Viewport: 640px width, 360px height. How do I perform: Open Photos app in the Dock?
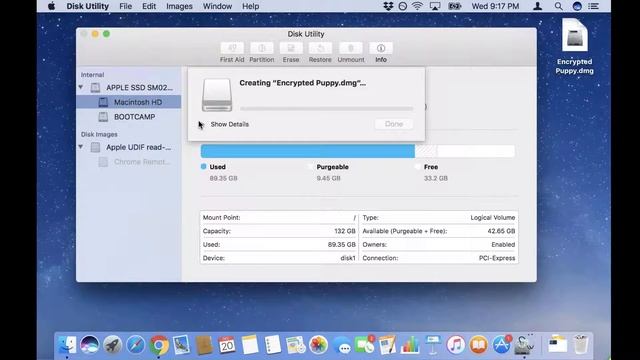(x=318, y=345)
